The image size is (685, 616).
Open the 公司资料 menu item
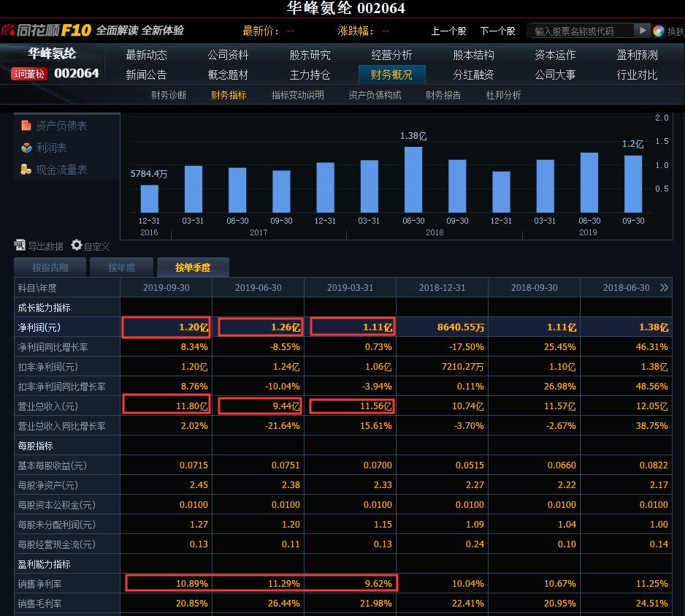228,55
